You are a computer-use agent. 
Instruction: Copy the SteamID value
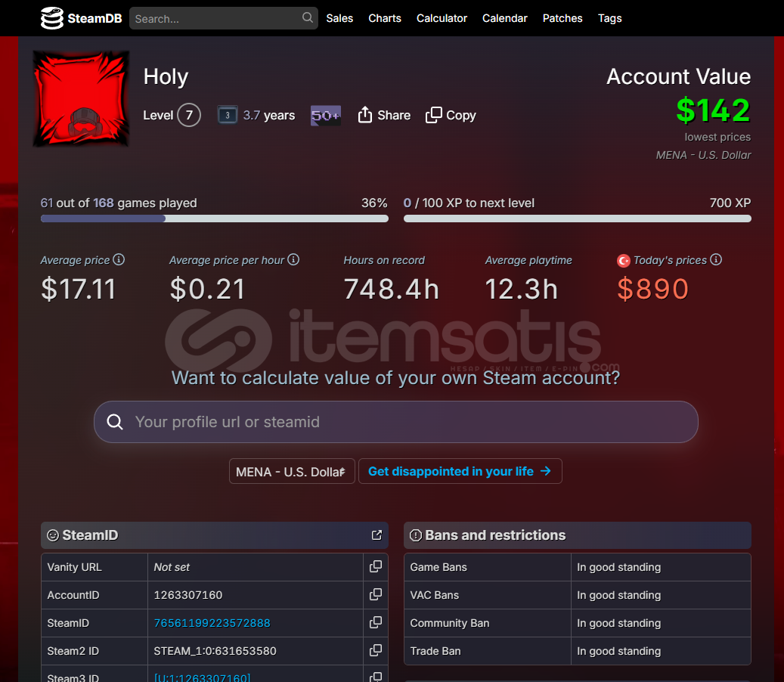376,622
